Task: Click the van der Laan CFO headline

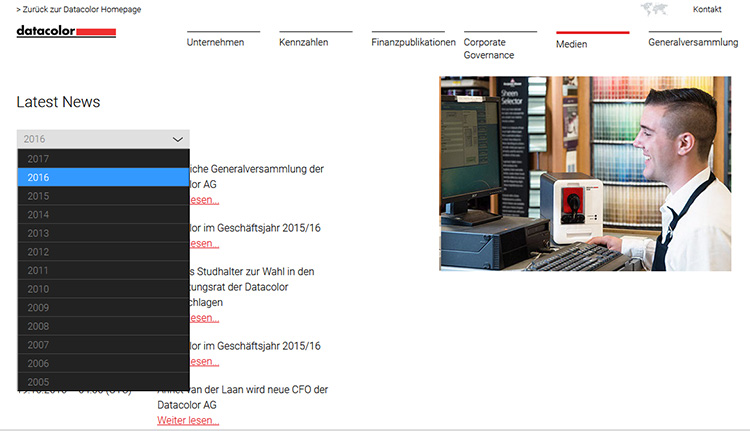Action: point(243,397)
